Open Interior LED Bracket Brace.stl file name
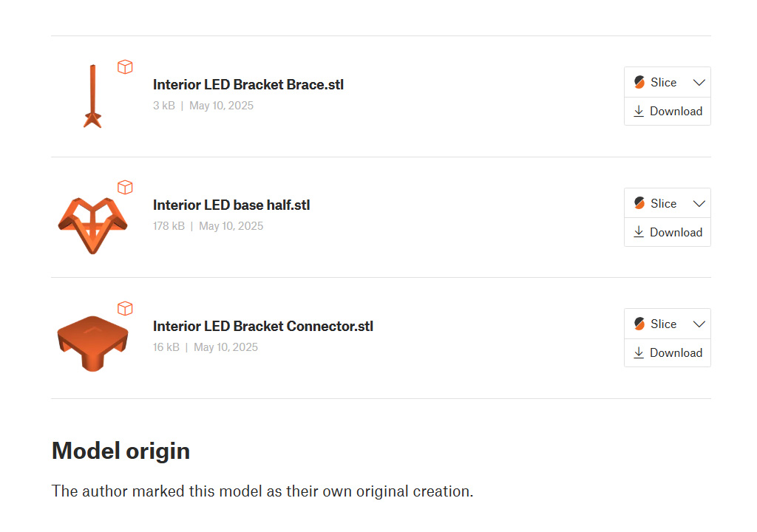The width and height of the screenshot is (757, 532). coord(248,85)
